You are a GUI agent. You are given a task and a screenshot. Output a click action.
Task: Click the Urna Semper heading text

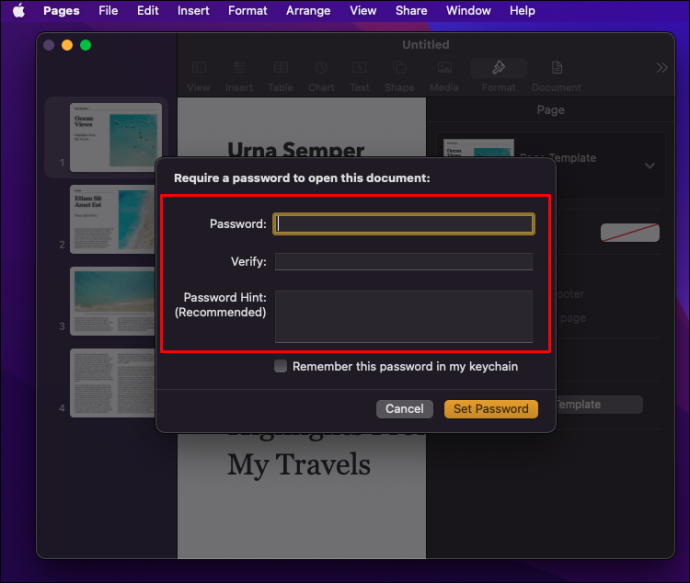[x=296, y=149]
